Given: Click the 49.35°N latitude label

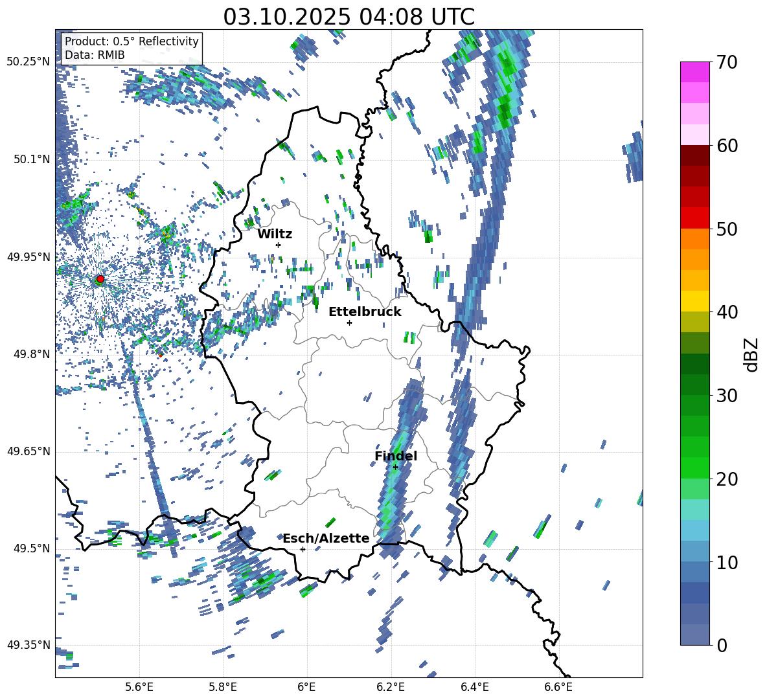Looking at the screenshot, I should tap(29, 645).
